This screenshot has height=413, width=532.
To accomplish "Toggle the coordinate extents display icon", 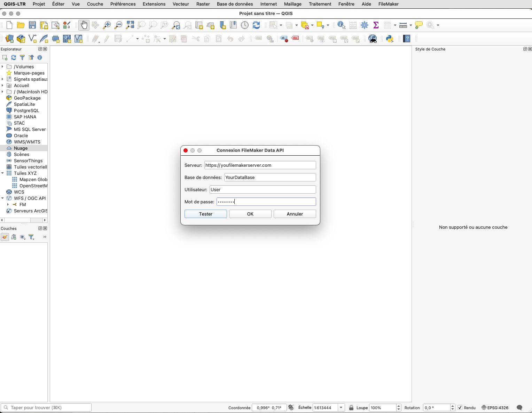I will 291,407.
